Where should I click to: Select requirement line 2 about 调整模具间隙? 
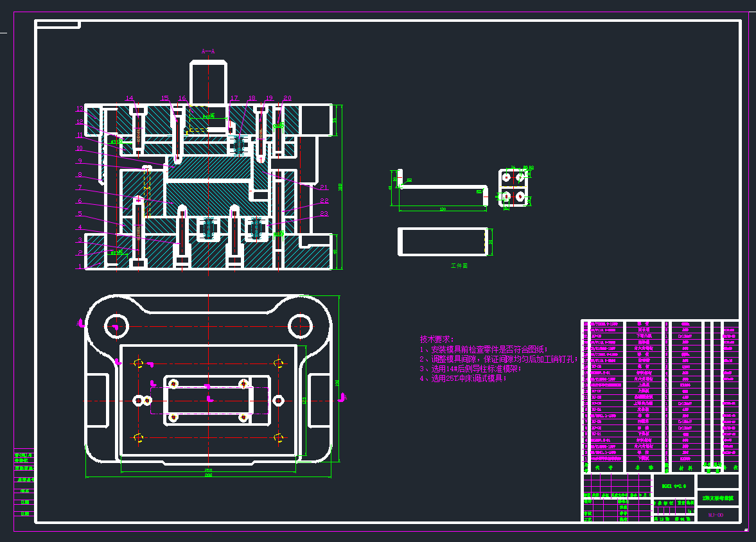498,359
